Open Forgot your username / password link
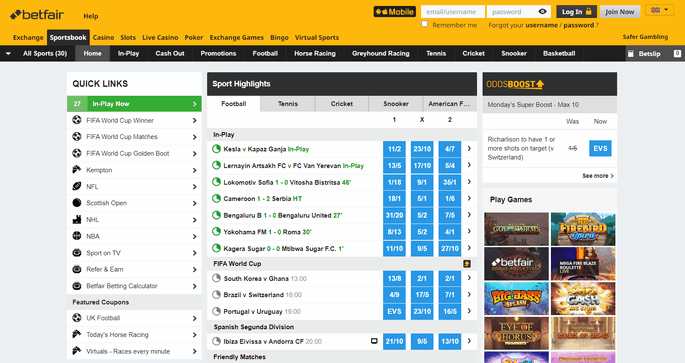Screen dimensions: 685x363 coord(543,25)
